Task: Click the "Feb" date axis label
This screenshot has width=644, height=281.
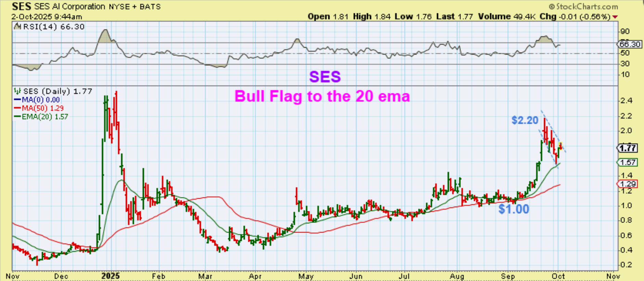Action: coord(159,276)
